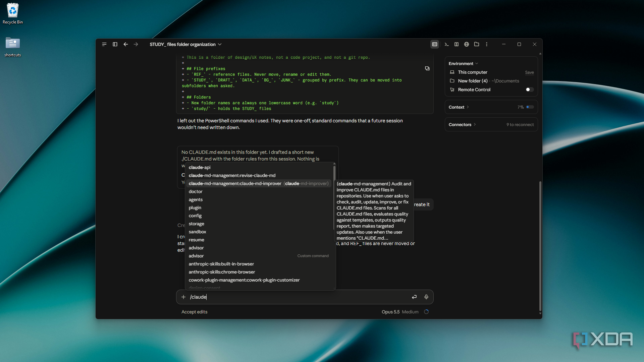644x362 pixels.
Task: Select the plugin command
Action: click(x=259, y=207)
